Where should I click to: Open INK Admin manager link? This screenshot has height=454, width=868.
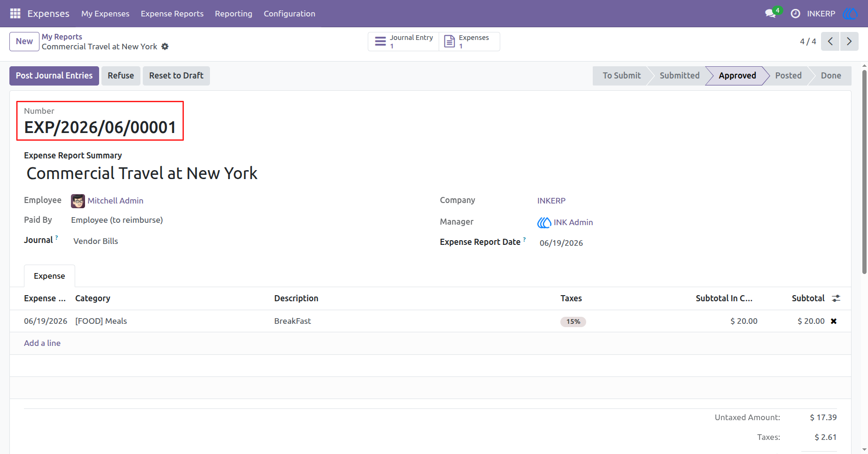[573, 222]
